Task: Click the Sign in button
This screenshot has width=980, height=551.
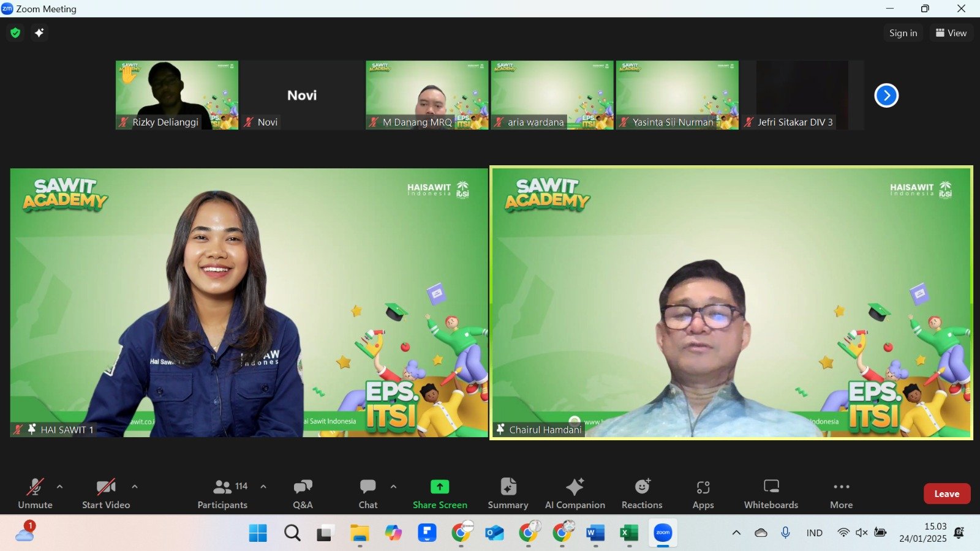Action: pyautogui.click(x=903, y=33)
